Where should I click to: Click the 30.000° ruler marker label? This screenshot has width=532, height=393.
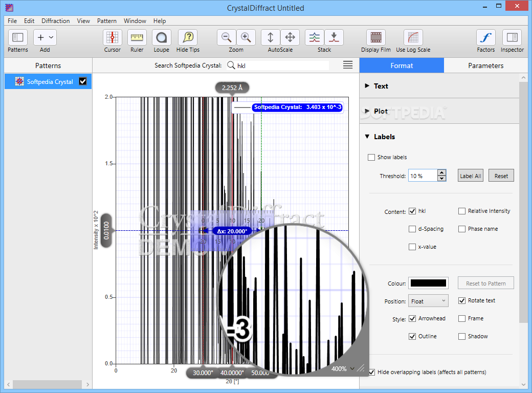203,373
